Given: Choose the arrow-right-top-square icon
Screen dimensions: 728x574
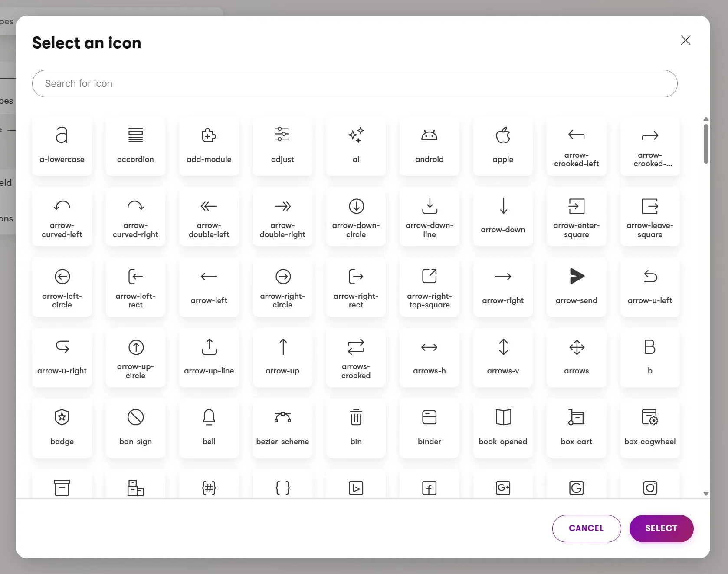Looking at the screenshot, I should click(x=429, y=287).
